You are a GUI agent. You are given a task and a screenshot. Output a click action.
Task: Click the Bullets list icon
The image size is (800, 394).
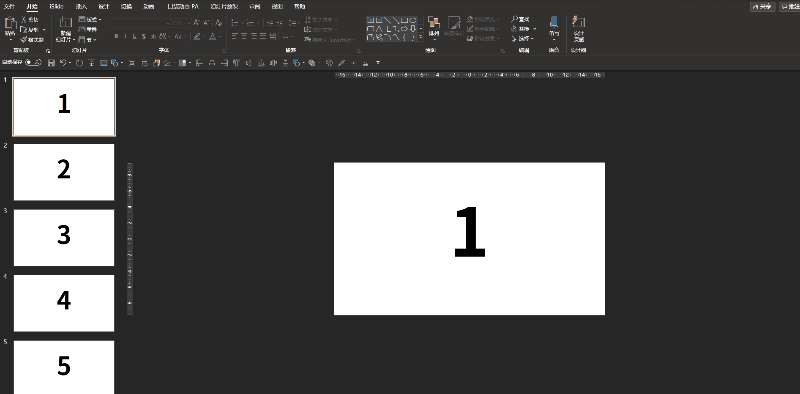(x=235, y=23)
